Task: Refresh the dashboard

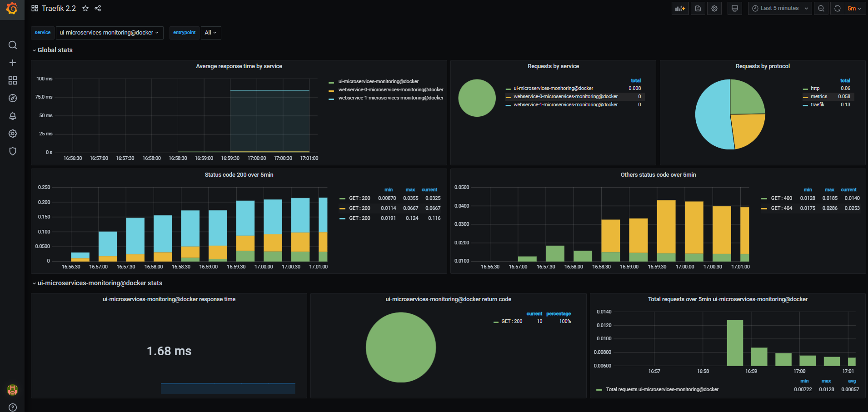Action: pos(838,8)
